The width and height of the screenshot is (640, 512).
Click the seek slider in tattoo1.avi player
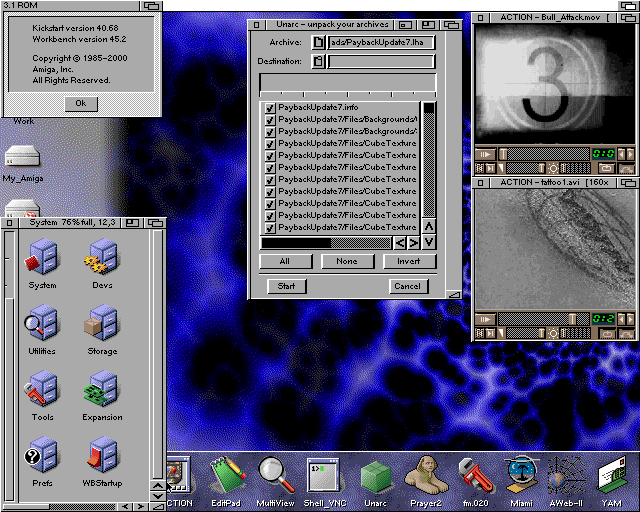[x=544, y=319]
